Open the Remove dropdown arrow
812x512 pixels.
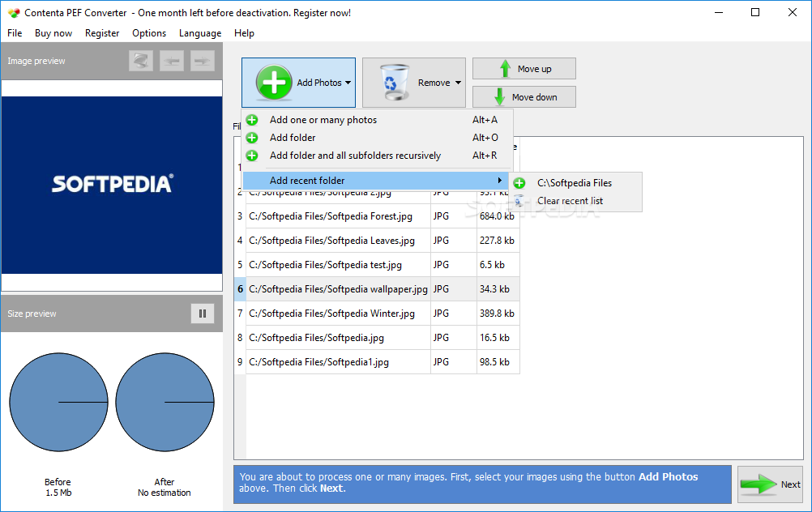[459, 83]
